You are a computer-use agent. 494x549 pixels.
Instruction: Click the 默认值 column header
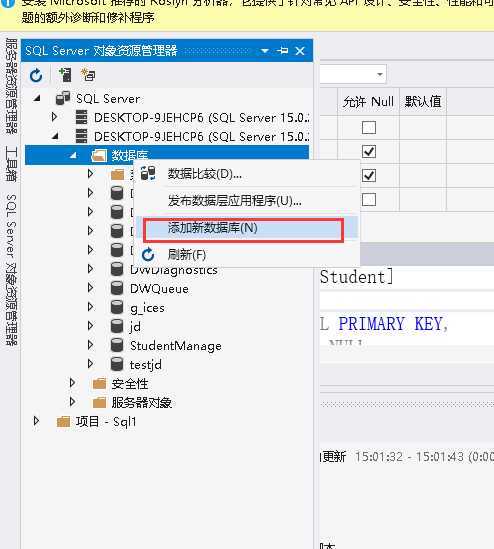click(423, 102)
